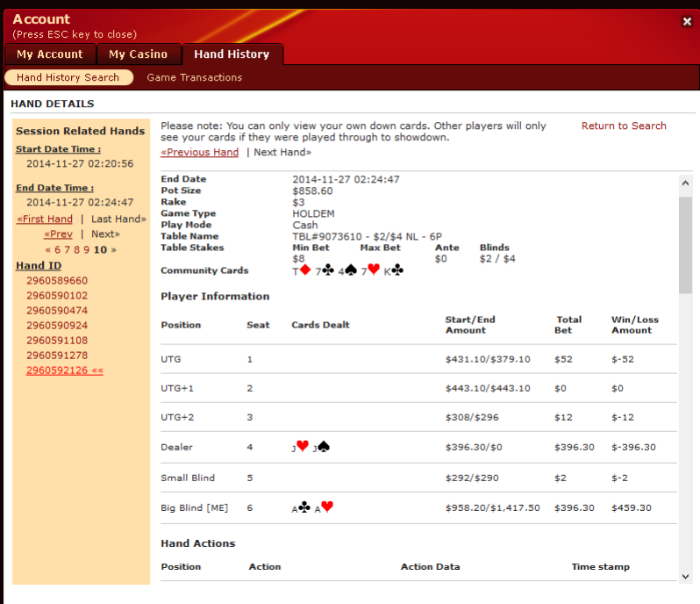
Task: Go to page 9 of session hands
Action: (x=87, y=249)
